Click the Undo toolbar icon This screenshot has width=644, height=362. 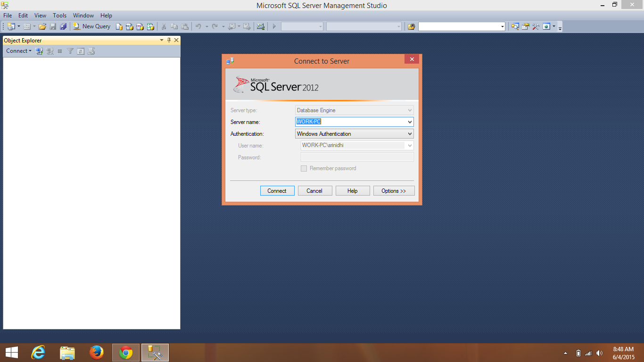[198, 26]
